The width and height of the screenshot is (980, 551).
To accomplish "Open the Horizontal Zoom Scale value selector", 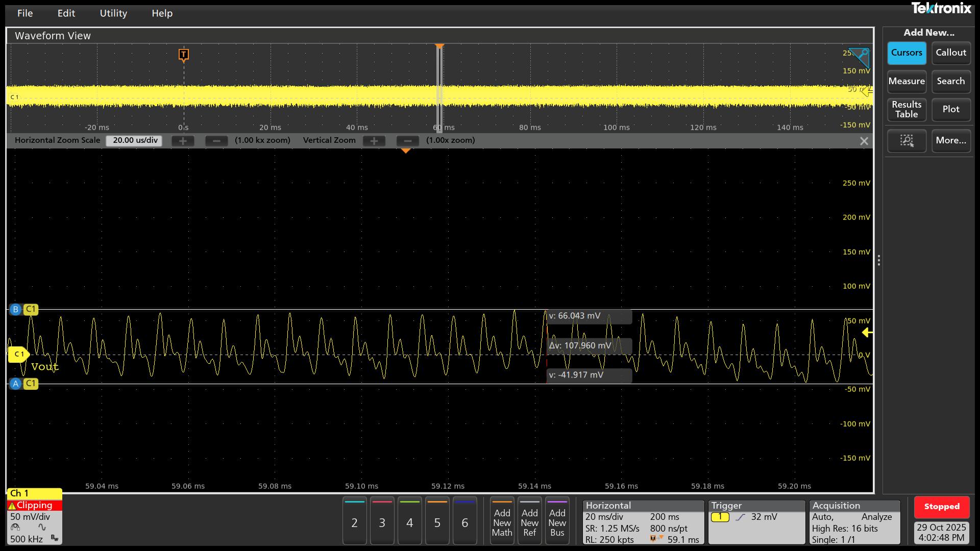I will tap(133, 140).
